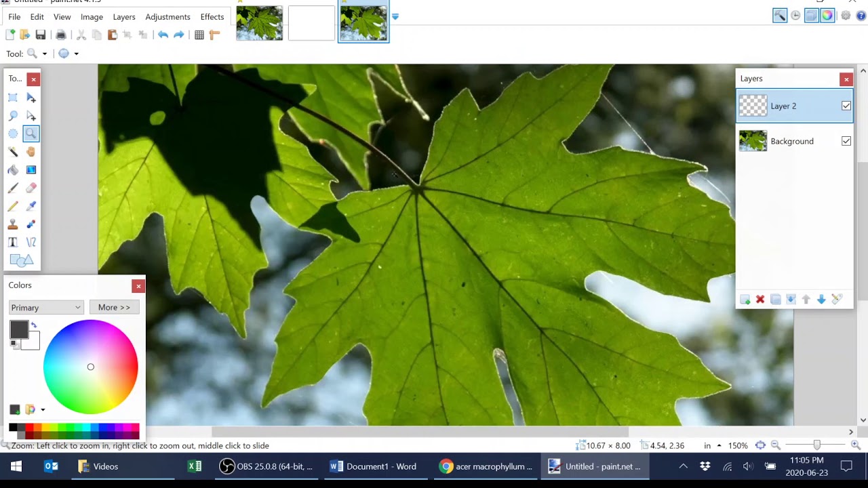Select the Line/Curve tool
Screen dimensions: 868x488
(x=31, y=242)
